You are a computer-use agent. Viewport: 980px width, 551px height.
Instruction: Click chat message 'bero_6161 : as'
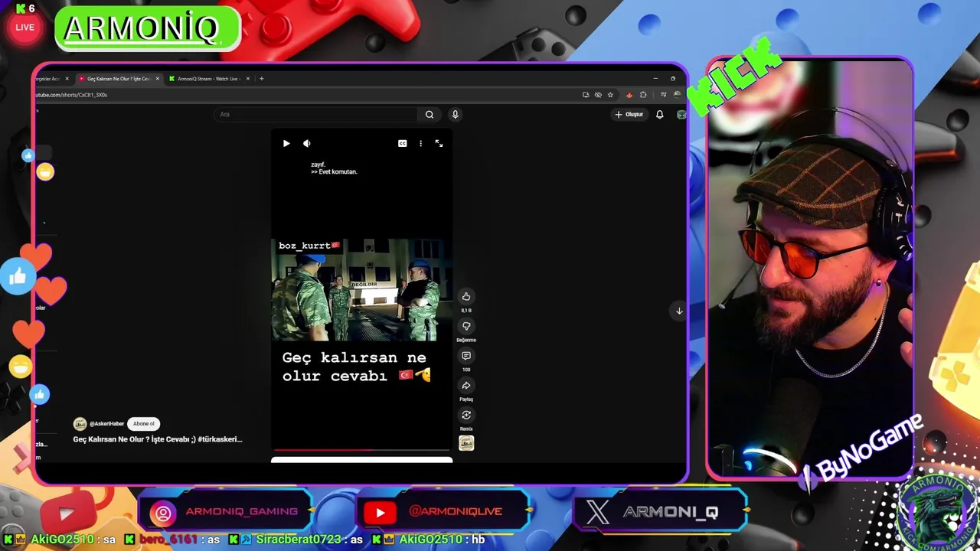tap(172, 540)
